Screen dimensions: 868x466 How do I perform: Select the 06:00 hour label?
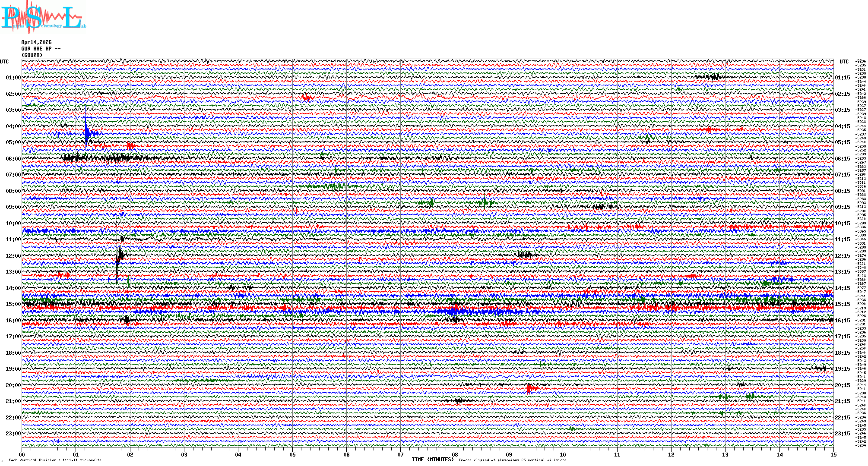coord(13,159)
